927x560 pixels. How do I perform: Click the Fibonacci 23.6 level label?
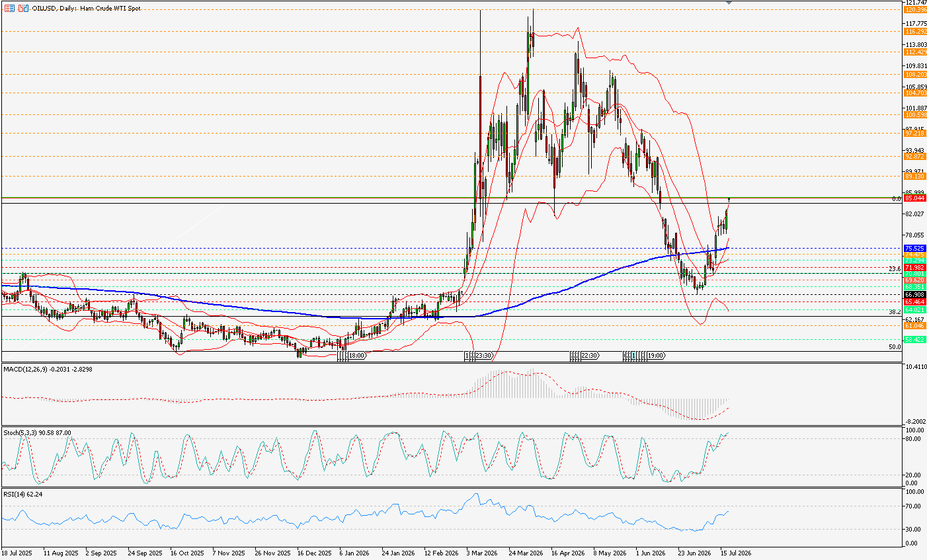(895, 269)
